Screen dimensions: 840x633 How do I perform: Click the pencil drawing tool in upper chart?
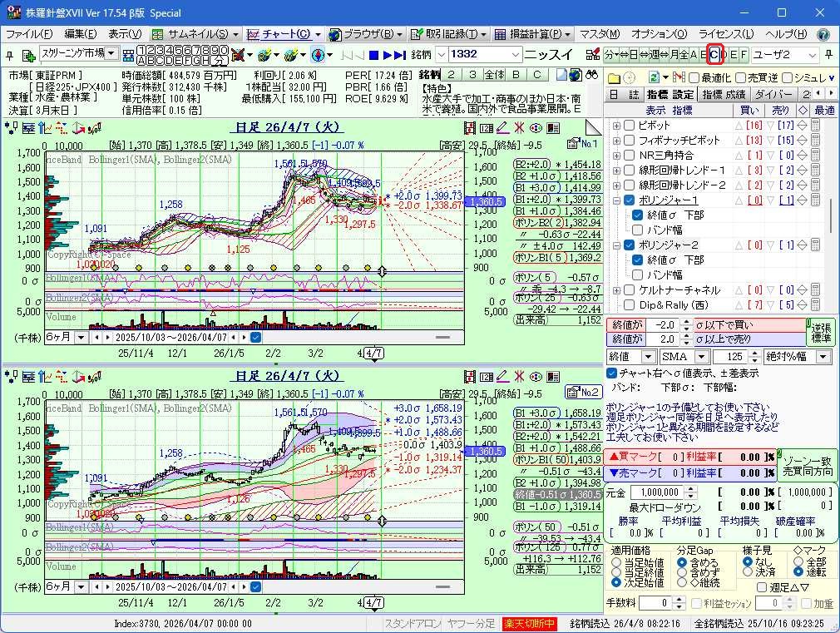pyautogui.click(x=502, y=127)
